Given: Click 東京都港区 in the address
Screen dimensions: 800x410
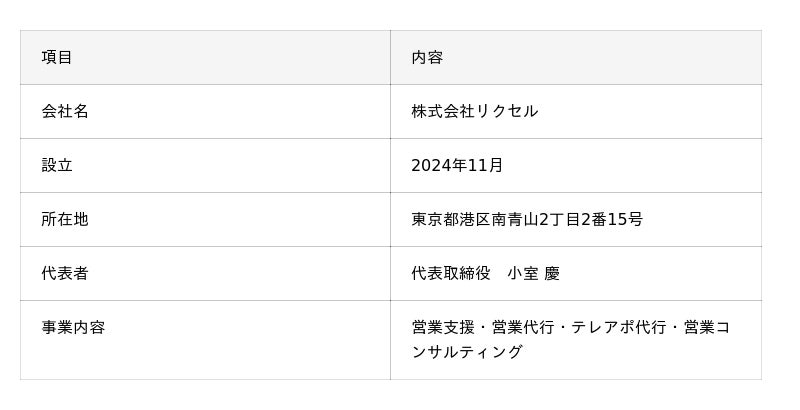Looking at the screenshot, I should (x=451, y=219).
